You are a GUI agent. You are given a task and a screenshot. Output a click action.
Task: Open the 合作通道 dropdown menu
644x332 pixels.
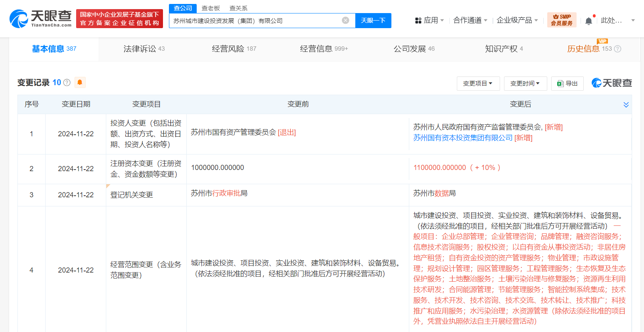tap(470, 20)
